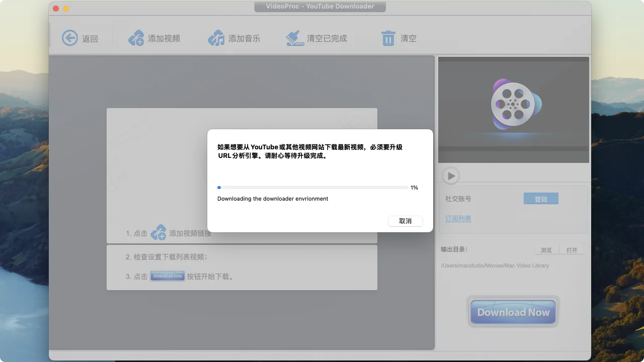Click the 1% progress value
The height and width of the screenshot is (362, 644).
414,188
